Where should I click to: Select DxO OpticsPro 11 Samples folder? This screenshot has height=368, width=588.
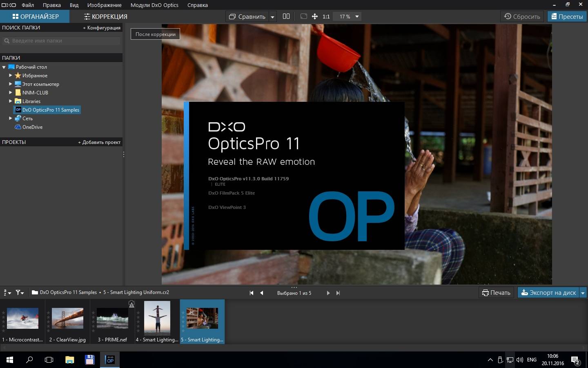pos(47,110)
